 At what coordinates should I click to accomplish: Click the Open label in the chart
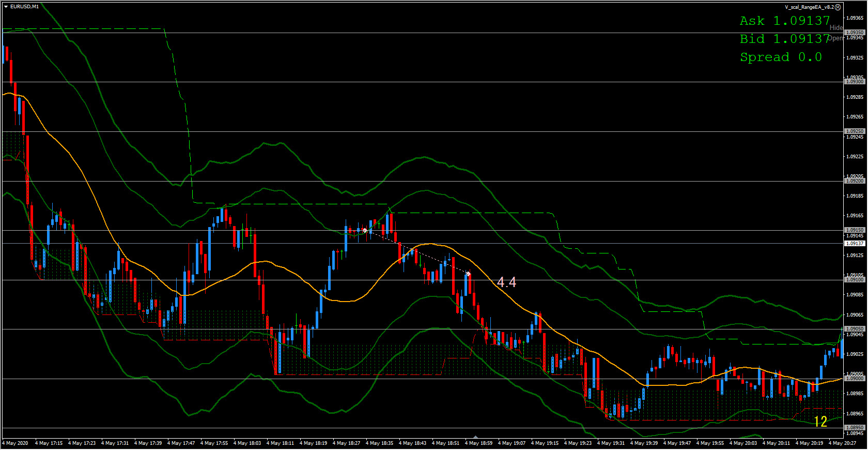point(836,38)
